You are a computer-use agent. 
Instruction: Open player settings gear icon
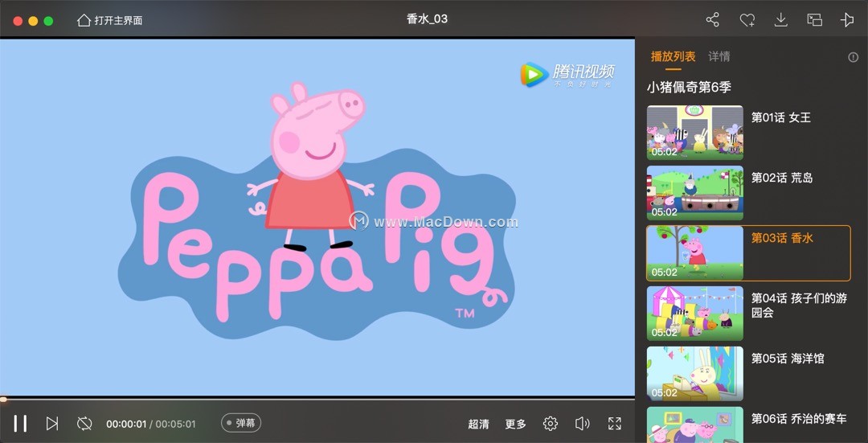[551, 424]
